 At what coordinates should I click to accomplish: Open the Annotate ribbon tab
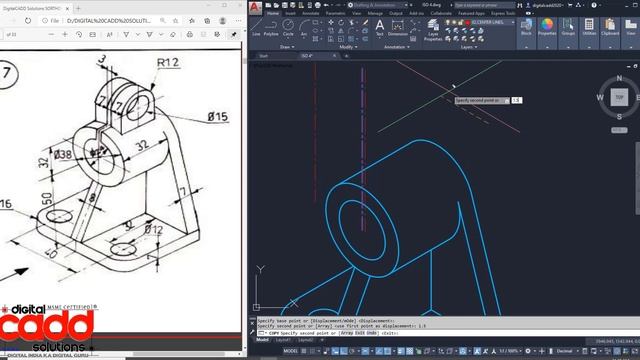[x=310, y=13]
